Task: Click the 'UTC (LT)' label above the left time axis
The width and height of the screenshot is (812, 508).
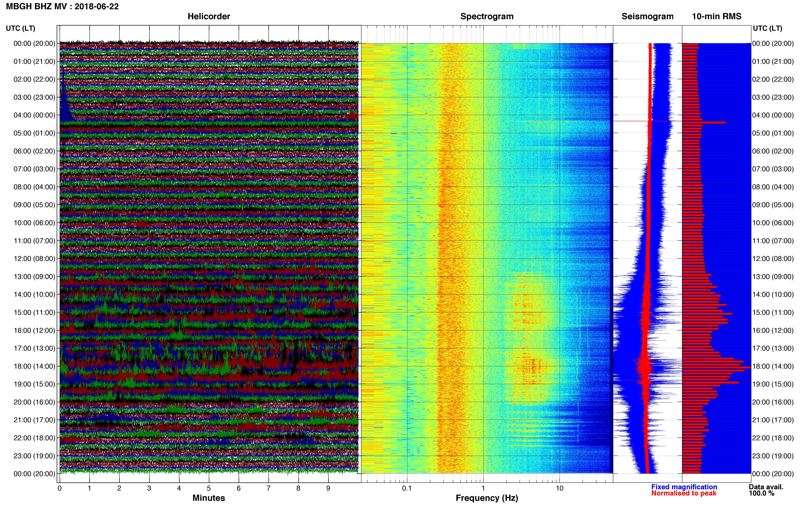Action: 21,28
